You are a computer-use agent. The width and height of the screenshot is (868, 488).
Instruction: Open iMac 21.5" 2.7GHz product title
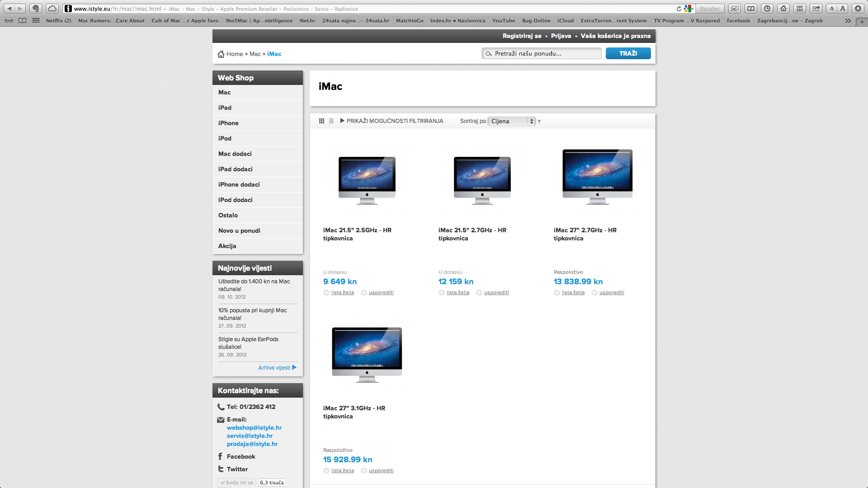(472, 234)
